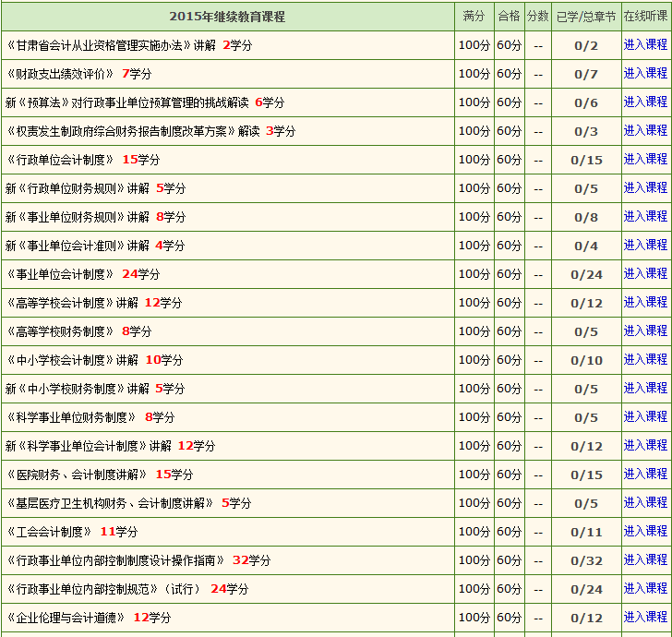
Task: Click 进入课程 for 《工会会计制度》 11学分
Action: click(645, 531)
